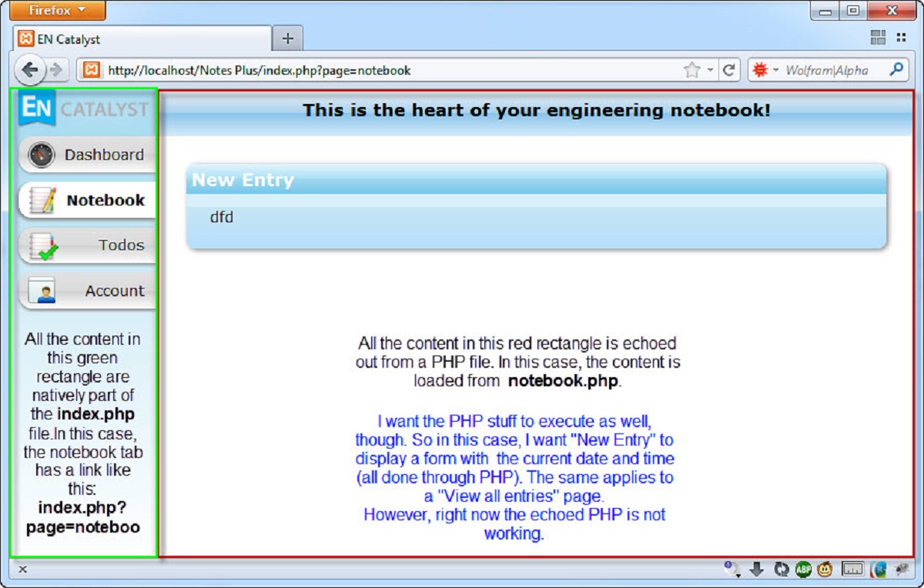Image resolution: width=924 pixels, height=588 pixels.
Task: Open the Firefox menu
Action: tap(54, 10)
